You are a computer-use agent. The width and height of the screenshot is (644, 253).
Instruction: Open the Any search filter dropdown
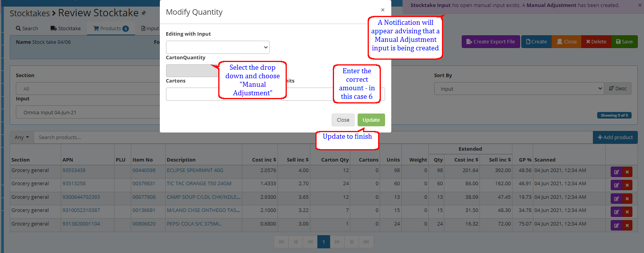[x=22, y=138]
